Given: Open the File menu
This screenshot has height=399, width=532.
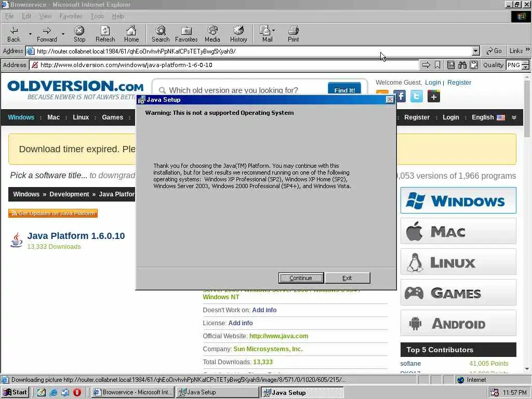Looking at the screenshot, I should coord(9,16).
